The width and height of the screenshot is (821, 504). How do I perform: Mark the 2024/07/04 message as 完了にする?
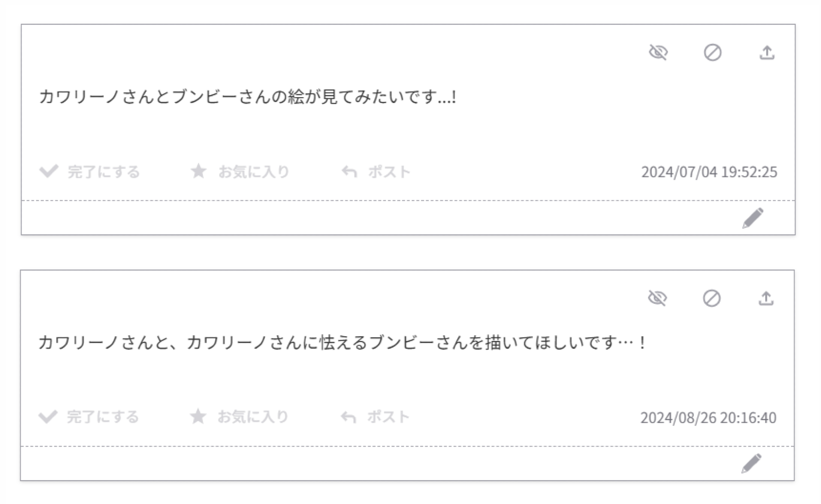tap(90, 172)
